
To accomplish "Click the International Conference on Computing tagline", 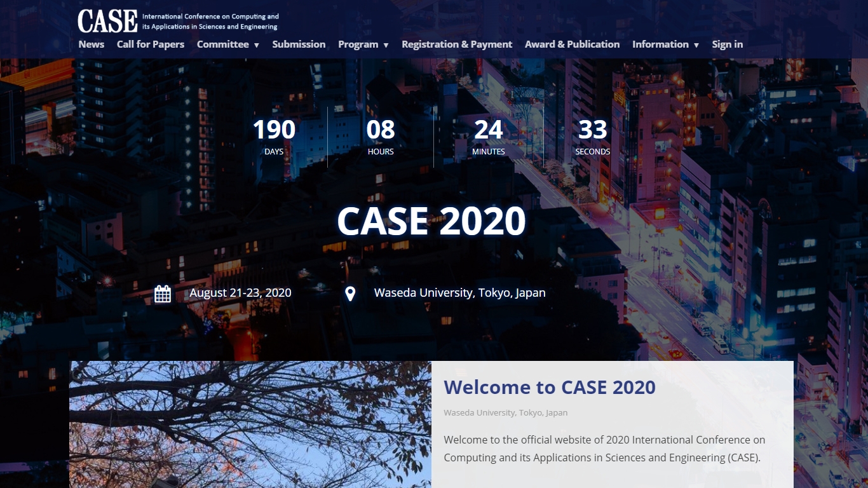I will [210, 22].
